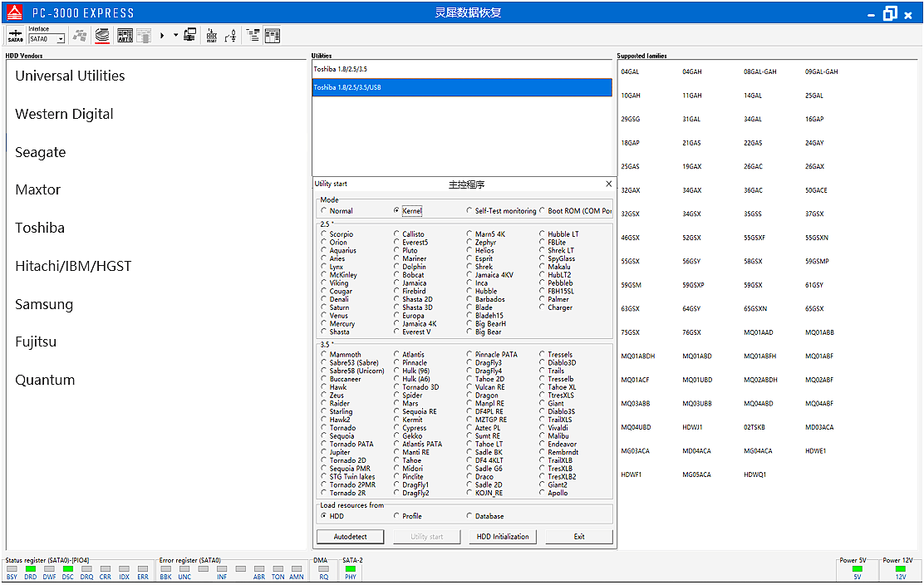This screenshot has height=585, width=924.
Task: Select the Kernel mode radio button
Action: (396, 210)
